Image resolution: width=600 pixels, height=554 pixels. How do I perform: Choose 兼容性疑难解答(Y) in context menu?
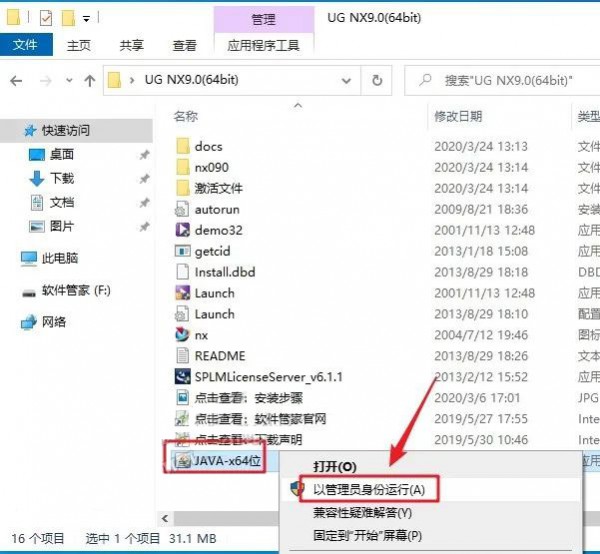[x=362, y=513]
